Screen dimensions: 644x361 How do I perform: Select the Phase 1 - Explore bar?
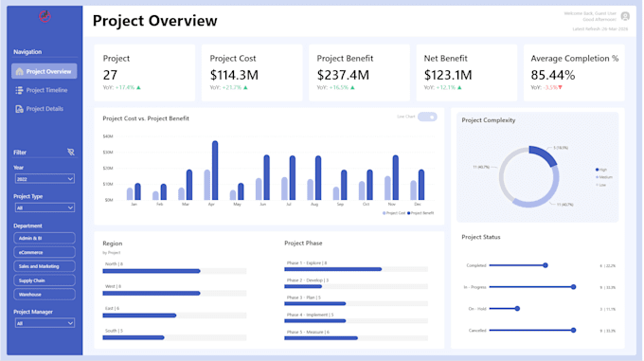coord(332,269)
